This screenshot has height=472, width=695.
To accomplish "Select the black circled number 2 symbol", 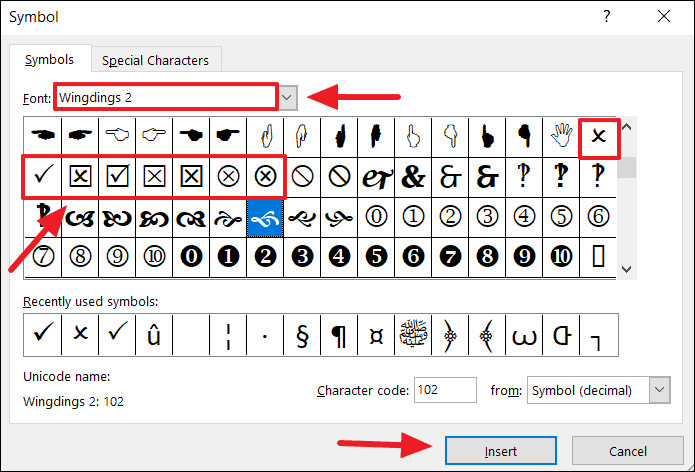I will pos(265,256).
